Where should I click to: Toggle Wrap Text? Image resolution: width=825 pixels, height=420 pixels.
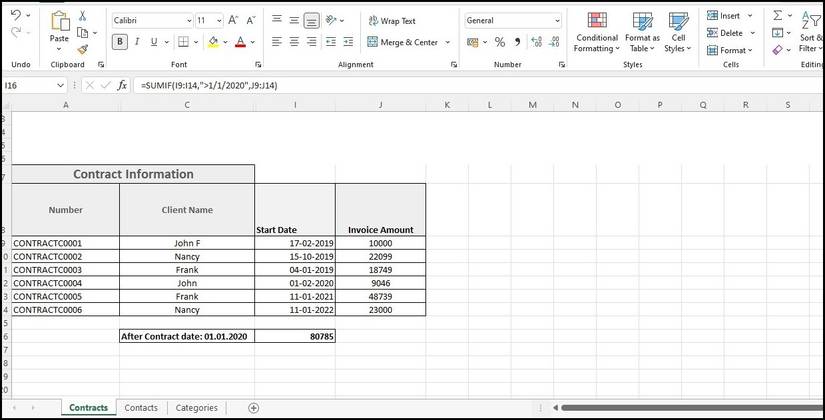click(x=392, y=21)
